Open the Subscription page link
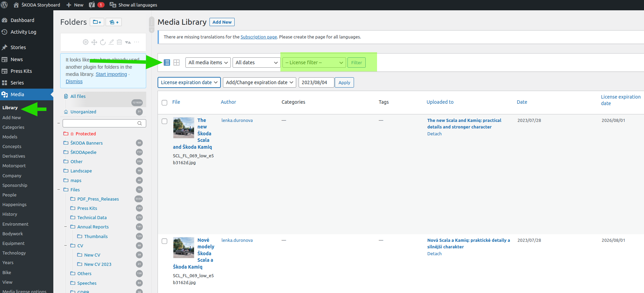The height and width of the screenshot is (293, 644). click(x=259, y=37)
